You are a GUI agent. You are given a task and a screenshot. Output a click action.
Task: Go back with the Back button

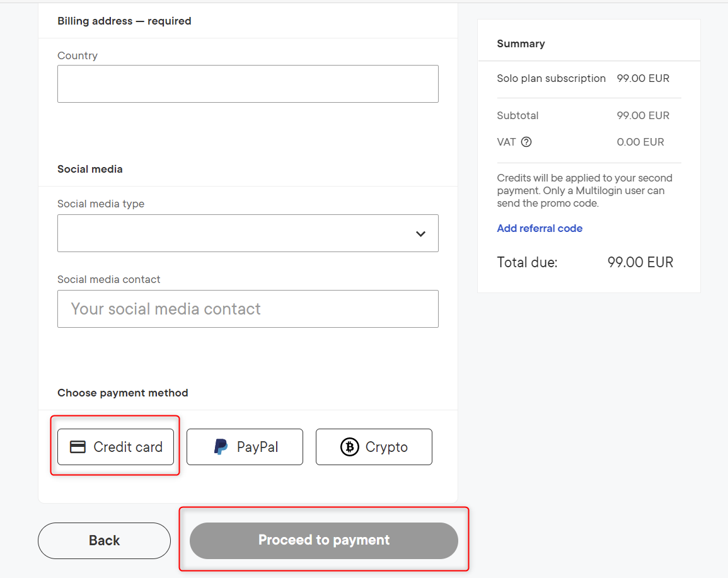point(104,540)
